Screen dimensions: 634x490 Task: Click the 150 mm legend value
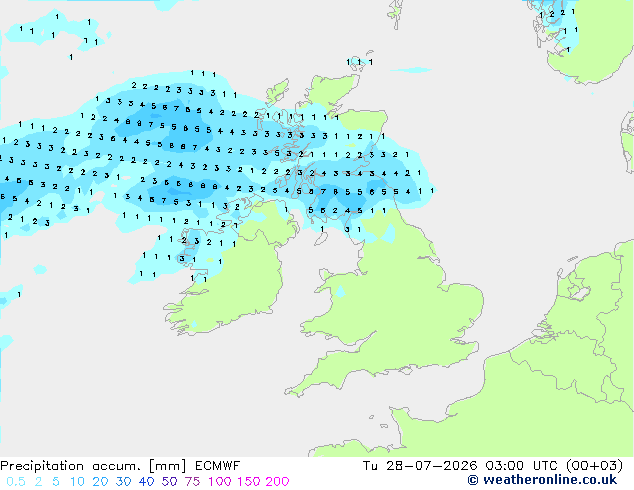[x=249, y=482]
